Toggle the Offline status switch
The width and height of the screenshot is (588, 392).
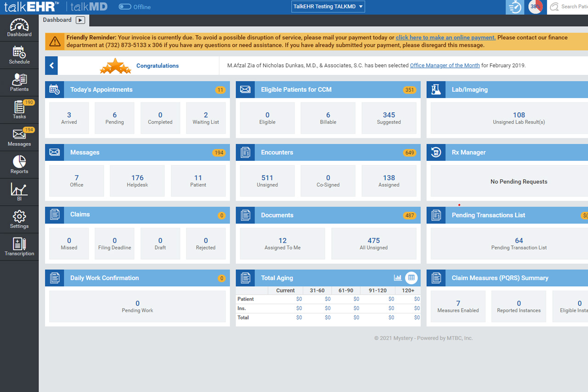tap(125, 7)
